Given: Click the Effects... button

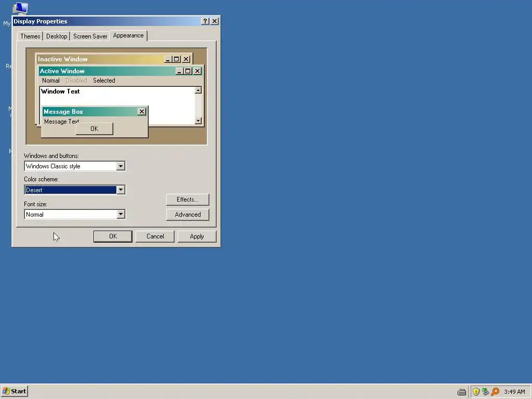Looking at the screenshot, I should pyautogui.click(x=188, y=199).
